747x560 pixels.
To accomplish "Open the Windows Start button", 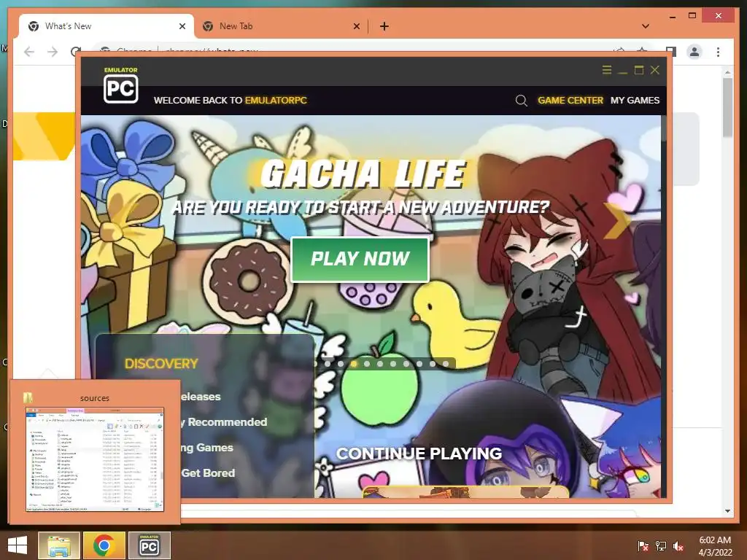I will tap(18, 545).
